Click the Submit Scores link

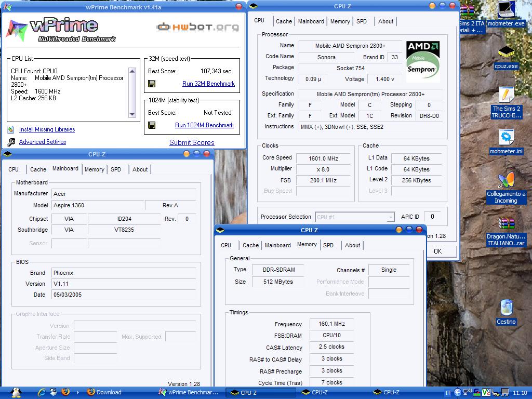(x=192, y=142)
